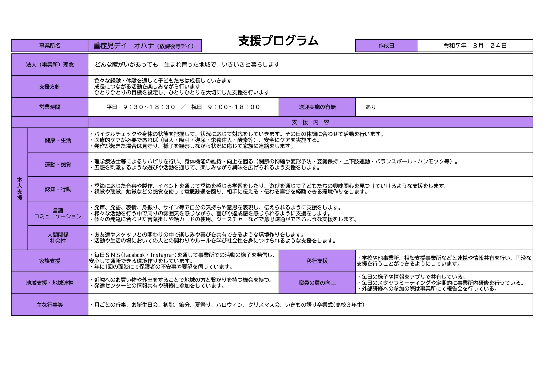Select the 家族支援 header cell

(x=49, y=261)
